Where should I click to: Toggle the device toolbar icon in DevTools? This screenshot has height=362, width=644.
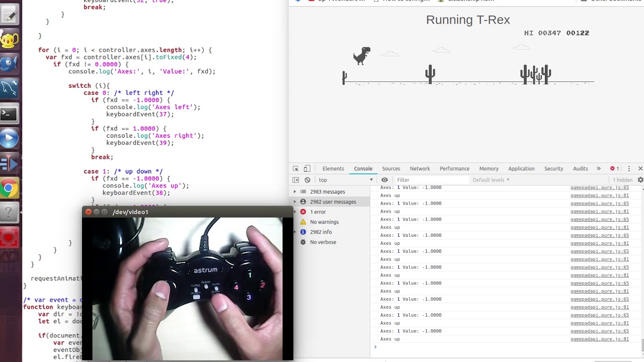(x=307, y=168)
